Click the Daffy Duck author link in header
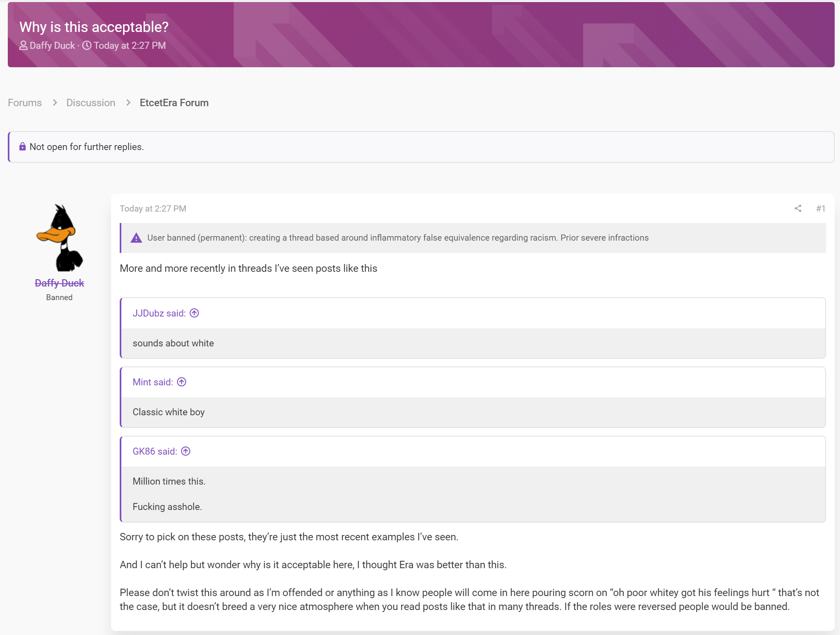 pyautogui.click(x=52, y=46)
